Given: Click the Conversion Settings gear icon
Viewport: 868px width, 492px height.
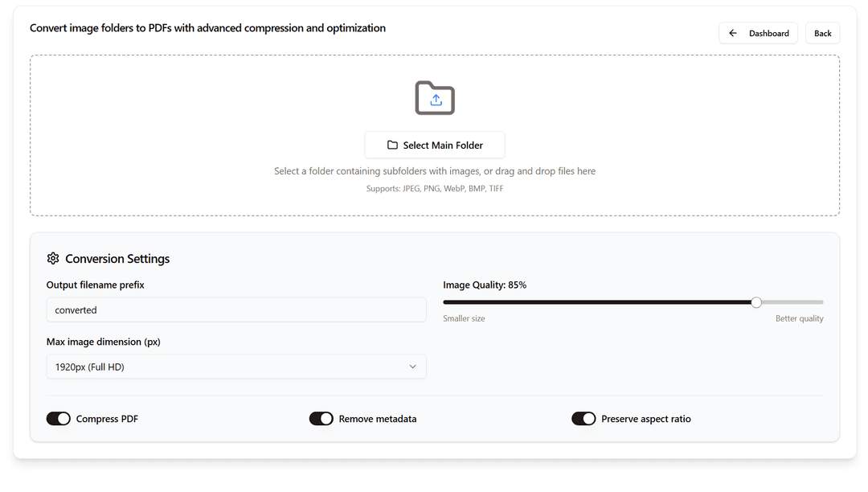Looking at the screenshot, I should pos(53,259).
